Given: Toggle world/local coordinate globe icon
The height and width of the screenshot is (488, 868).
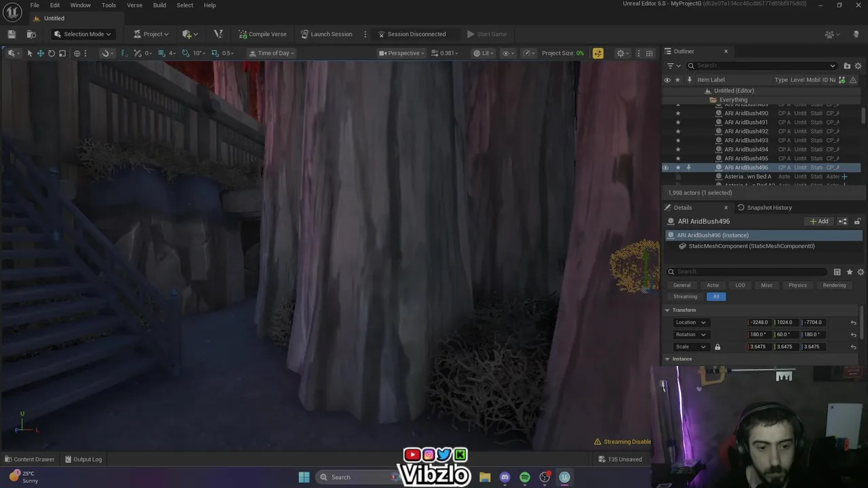Looking at the screenshot, I should tap(77, 53).
